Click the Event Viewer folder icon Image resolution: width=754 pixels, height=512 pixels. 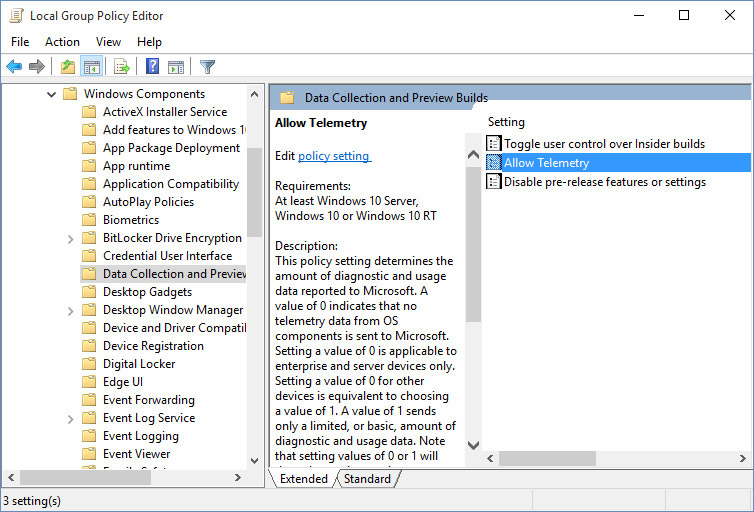coord(89,454)
